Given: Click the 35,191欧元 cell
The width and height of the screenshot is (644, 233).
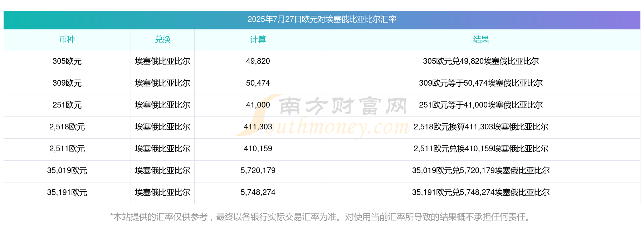Looking at the screenshot, I should tap(67, 192).
